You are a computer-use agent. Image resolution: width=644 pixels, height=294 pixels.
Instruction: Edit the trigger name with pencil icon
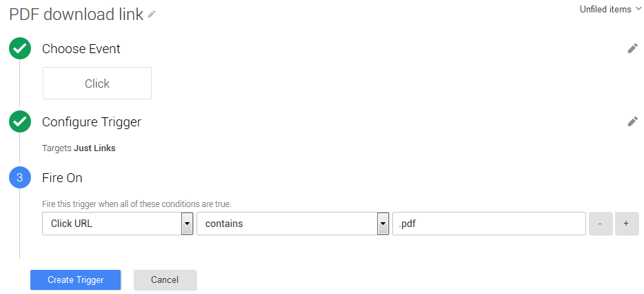coord(152,14)
